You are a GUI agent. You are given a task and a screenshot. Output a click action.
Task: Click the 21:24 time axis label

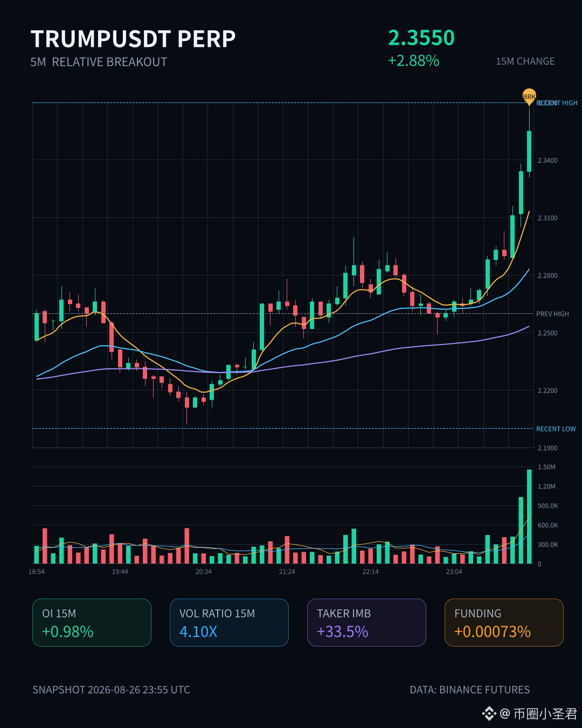[x=287, y=572]
